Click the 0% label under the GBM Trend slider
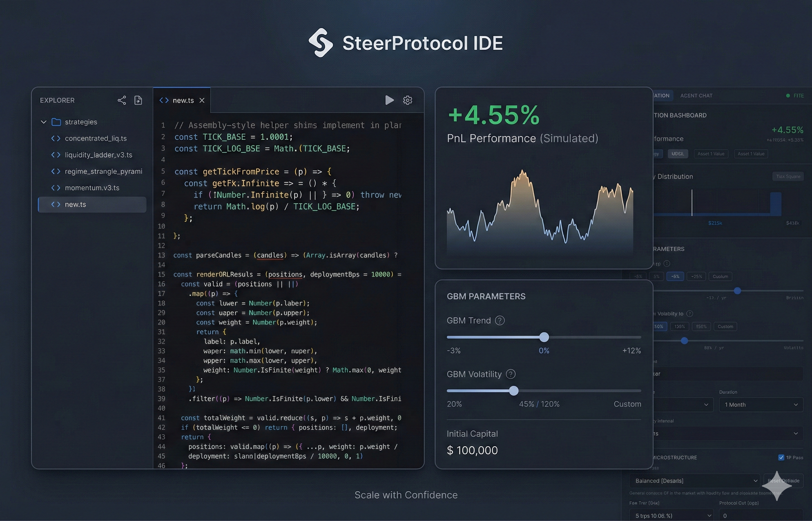The image size is (812, 521). [x=544, y=350]
